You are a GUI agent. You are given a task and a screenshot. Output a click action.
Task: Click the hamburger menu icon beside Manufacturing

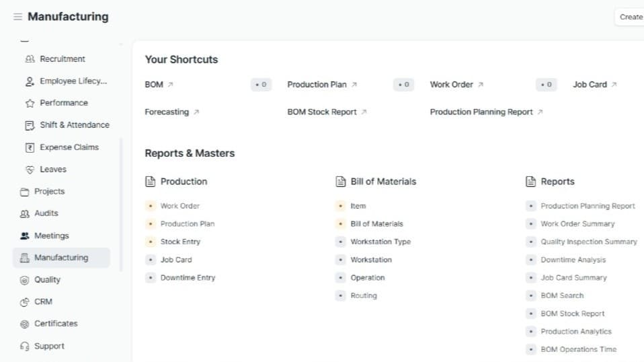click(17, 17)
